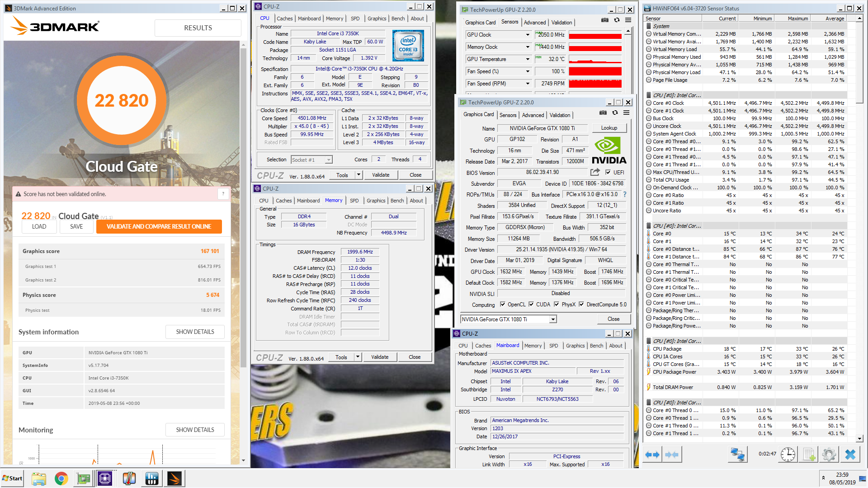Click Validate button in top CPU-Z window
Viewport: 868px width, 488px height.
[381, 175]
